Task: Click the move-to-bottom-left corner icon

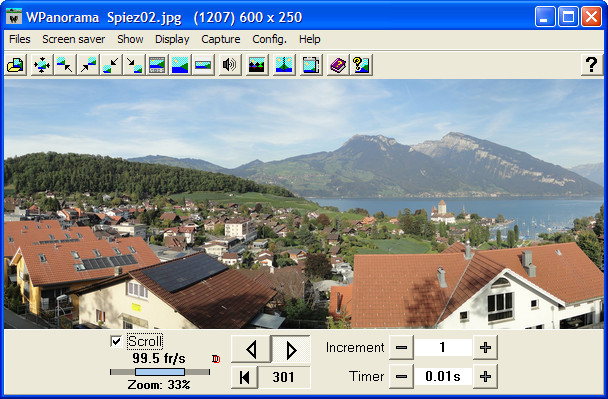Action: click(111, 65)
